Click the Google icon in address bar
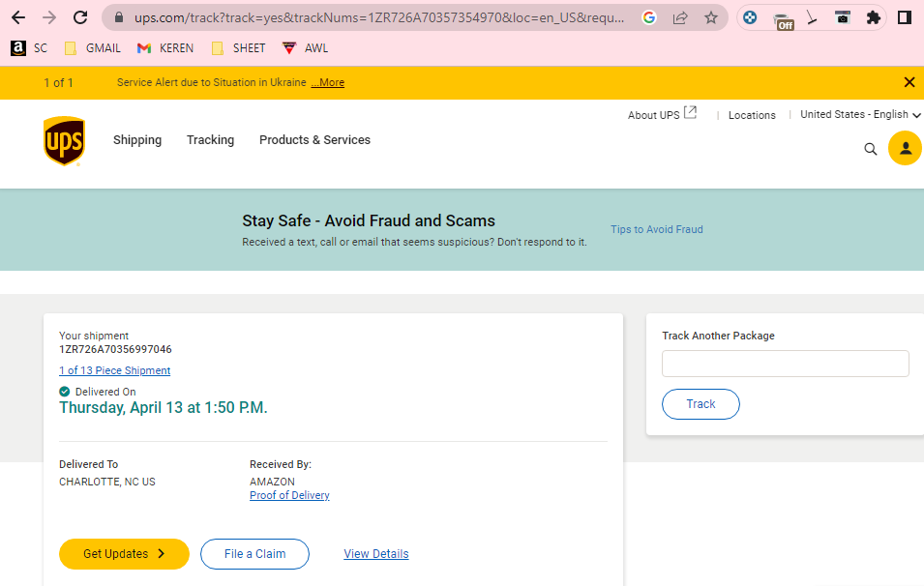924x586 pixels. point(649,17)
